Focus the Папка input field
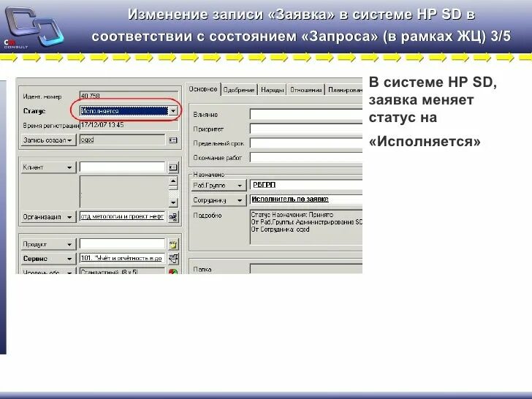532x399 pixels. (306, 269)
